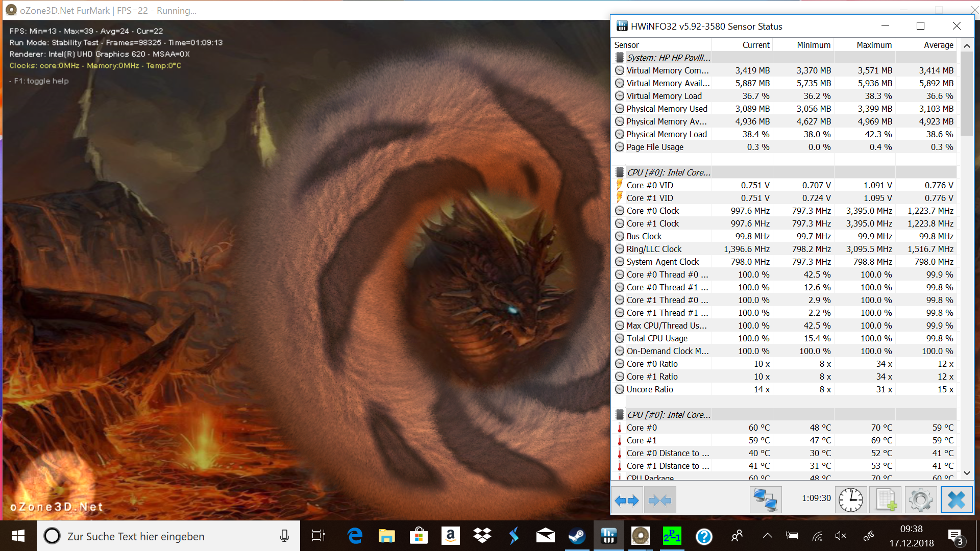The image size is (980, 551).
Task: Start logging with the sheet plus icon
Action: coord(886,500)
